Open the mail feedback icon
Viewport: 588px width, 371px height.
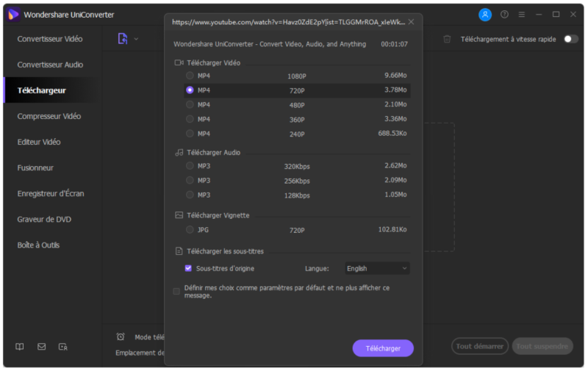[x=42, y=347]
